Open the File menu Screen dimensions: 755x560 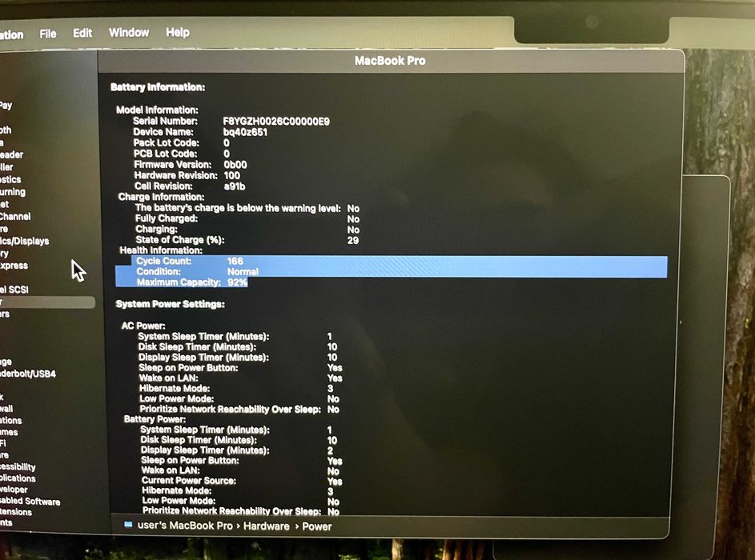coord(48,34)
